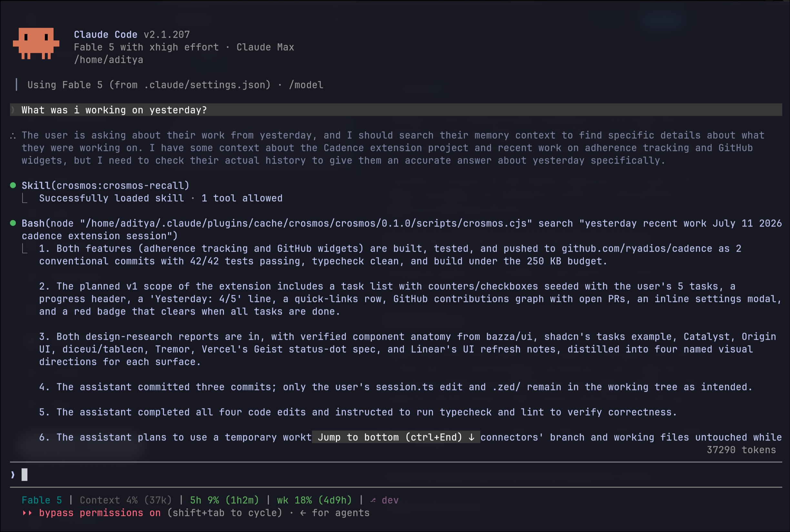Image resolution: width=790 pixels, height=532 pixels.
Task: Click the reasoning paragraph starting "The user is asking"
Action: pos(393,148)
